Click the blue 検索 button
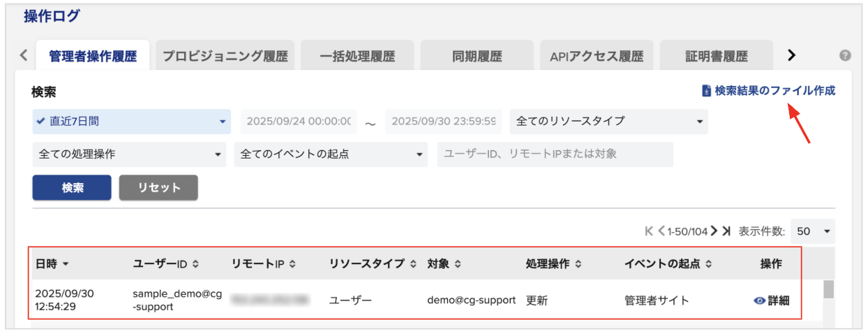The image size is (868, 334). click(72, 187)
